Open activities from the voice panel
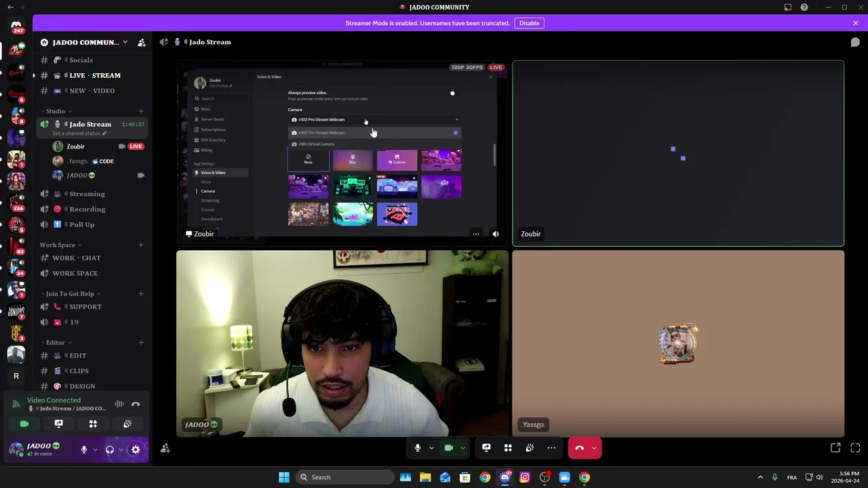Viewport: 868px width, 488px height. click(x=93, y=424)
